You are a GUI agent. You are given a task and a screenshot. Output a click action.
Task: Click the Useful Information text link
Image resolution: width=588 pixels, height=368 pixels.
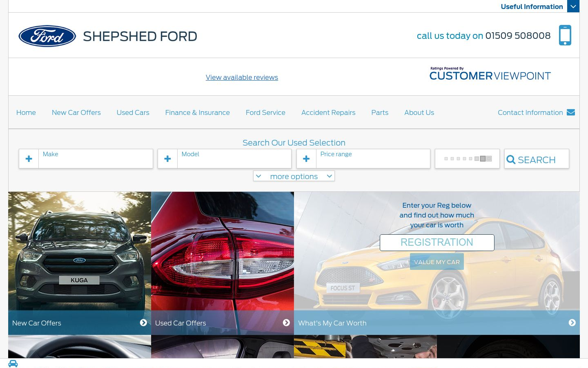coord(532,7)
